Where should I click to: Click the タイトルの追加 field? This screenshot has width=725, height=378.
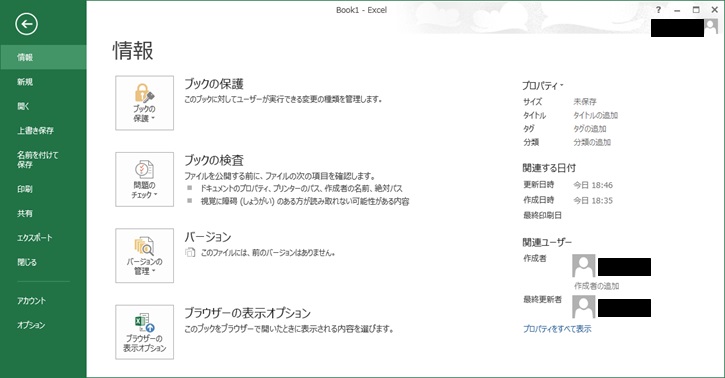pyautogui.click(x=596, y=116)
